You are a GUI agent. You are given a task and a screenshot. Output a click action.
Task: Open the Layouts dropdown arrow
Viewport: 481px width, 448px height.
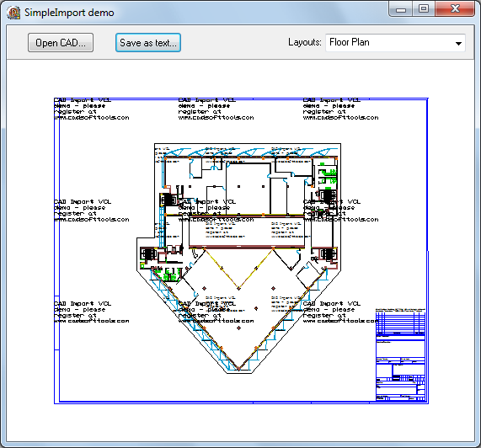coord(458,43)
